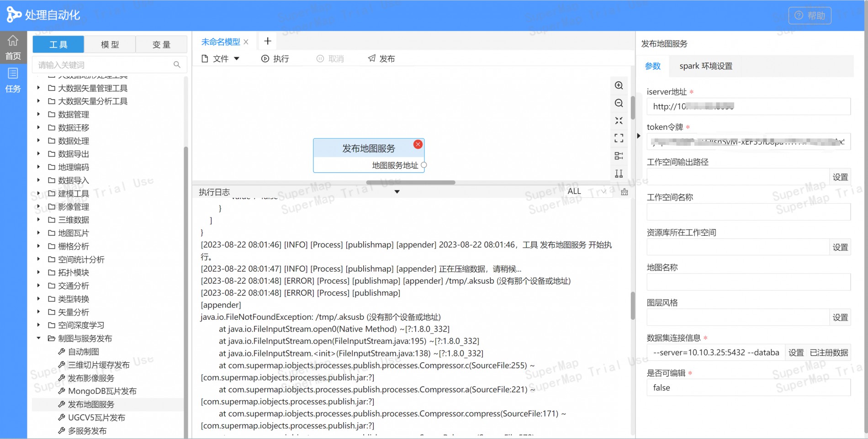Click the horizontal layout icon on canvas toolbar
Viewport: 868px width, 439px height.
619,156
